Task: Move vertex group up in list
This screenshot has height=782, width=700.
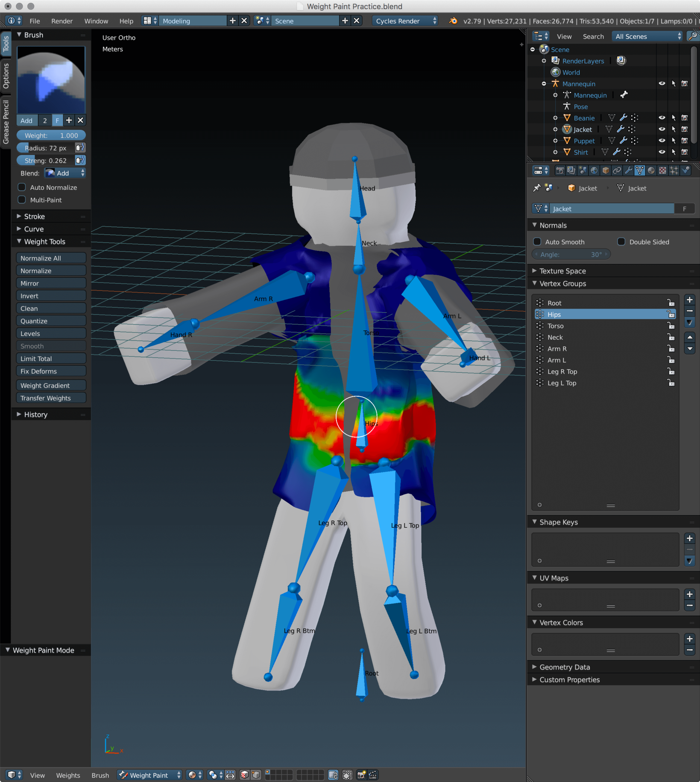Action: click(x=689, y=338)
